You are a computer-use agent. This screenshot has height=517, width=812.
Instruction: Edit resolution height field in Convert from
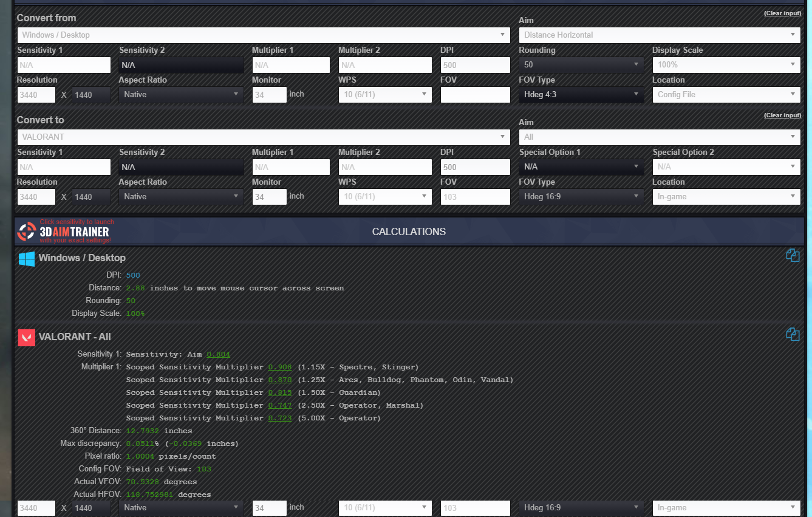92,95
